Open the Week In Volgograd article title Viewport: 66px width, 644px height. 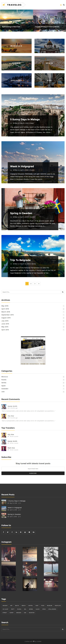coord(22,166)
